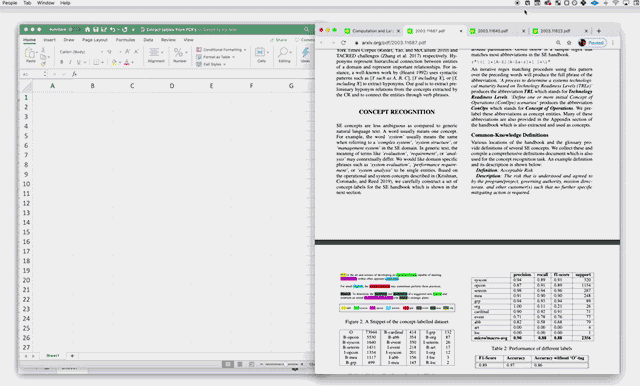Increase font size with larger A
Screen dimensions: 640x386
tap(127, 51)
